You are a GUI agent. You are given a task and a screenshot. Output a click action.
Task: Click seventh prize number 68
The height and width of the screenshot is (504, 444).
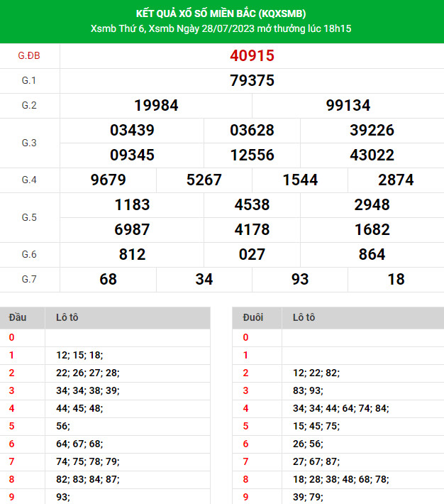click(x=108, y=279)
